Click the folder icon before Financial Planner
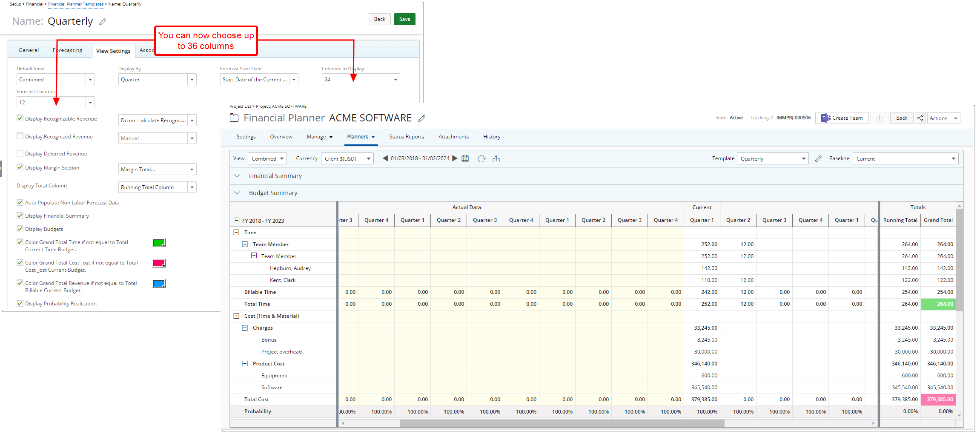This screenshot has height=437, width=980. point(234,118)
